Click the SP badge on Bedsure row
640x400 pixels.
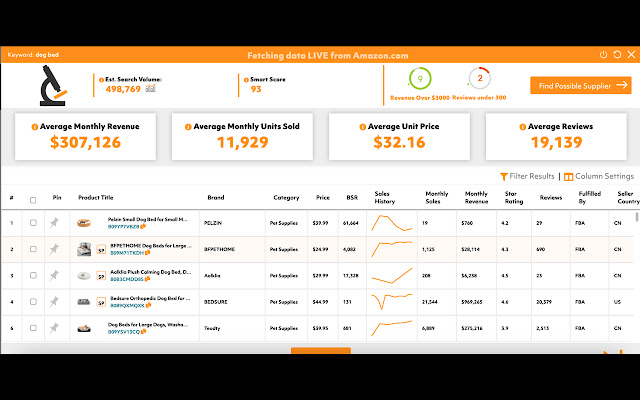[101, 302]
